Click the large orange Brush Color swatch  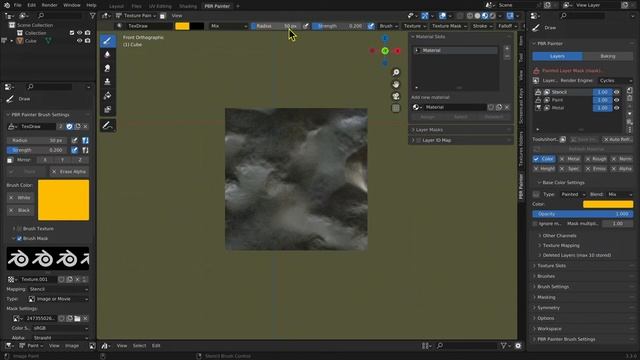(x=63, y=200)
